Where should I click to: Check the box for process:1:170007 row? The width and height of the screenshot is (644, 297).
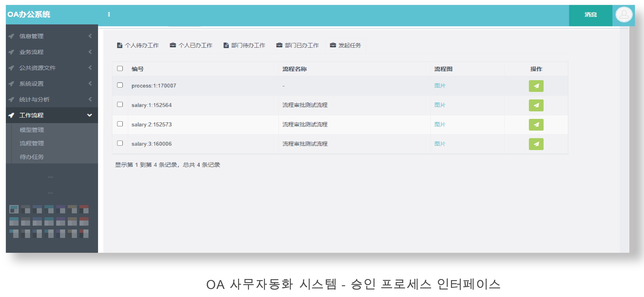(120, 85)
